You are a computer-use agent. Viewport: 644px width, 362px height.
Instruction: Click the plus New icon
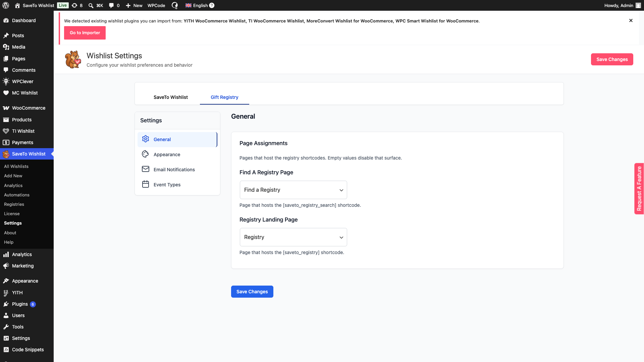[x=128, y=5]
